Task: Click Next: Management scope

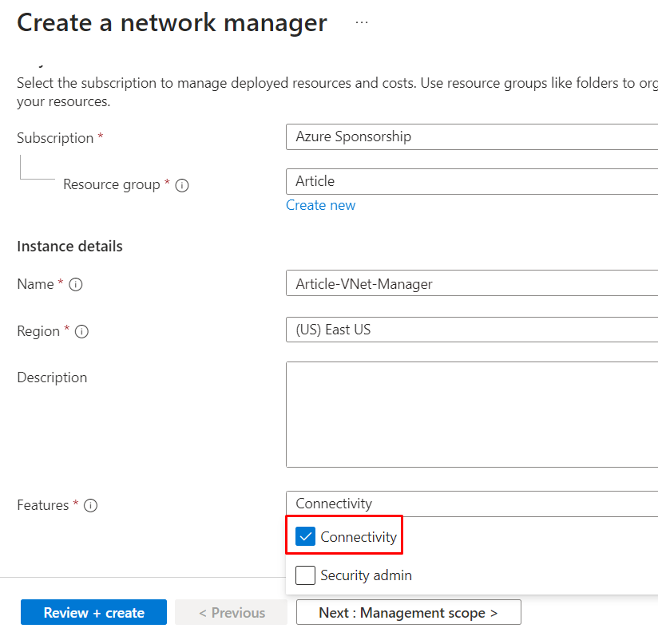Action: pyautogui.click(x=408, y=612)
